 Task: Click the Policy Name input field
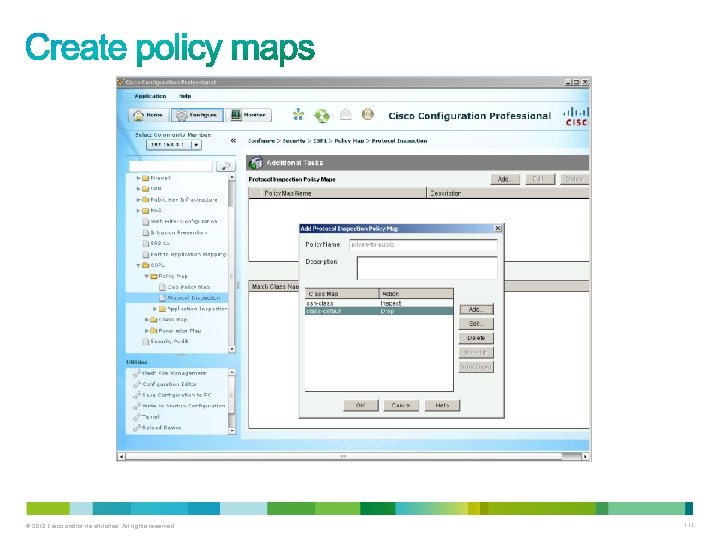tap(423, 245)
